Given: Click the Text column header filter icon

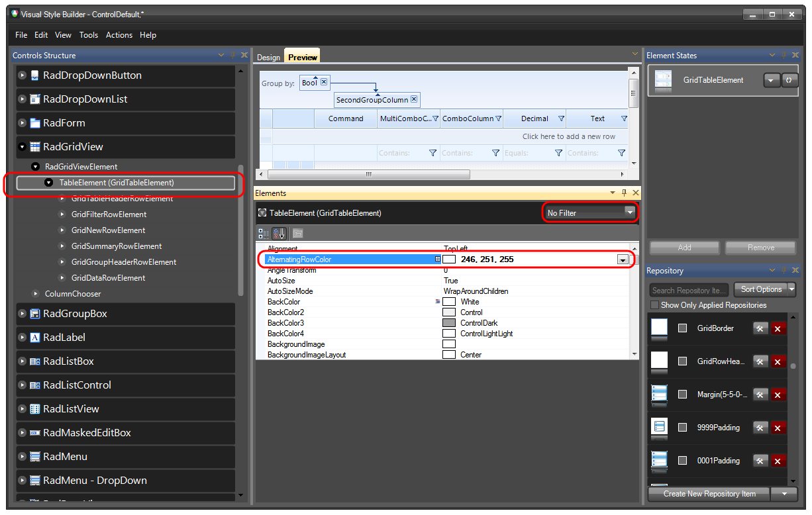Looking at the screenshot, I should [x=624, y=119].
